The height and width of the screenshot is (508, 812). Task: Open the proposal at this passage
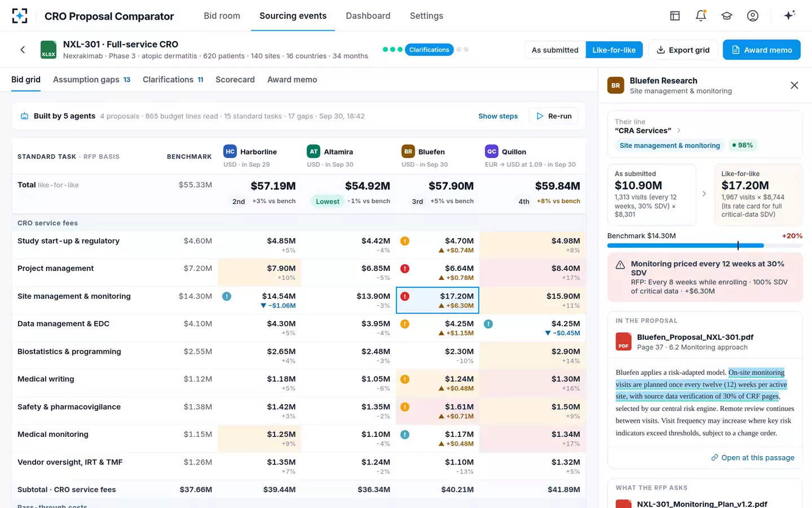tap(752, 458)
